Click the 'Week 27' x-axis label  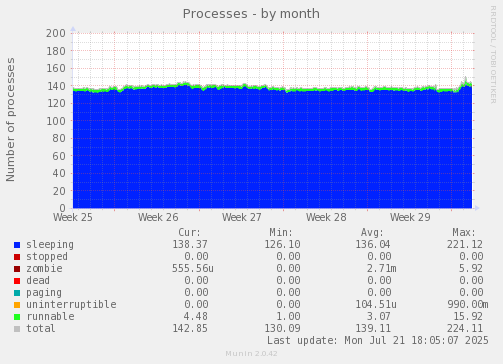242,217
